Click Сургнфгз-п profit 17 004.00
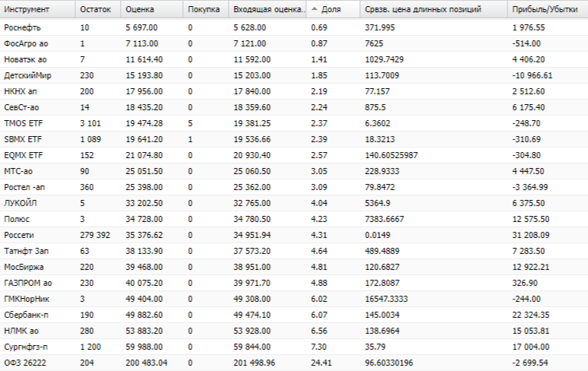The height and width of the screenshot is (371, 588). (x=530, y=347)
